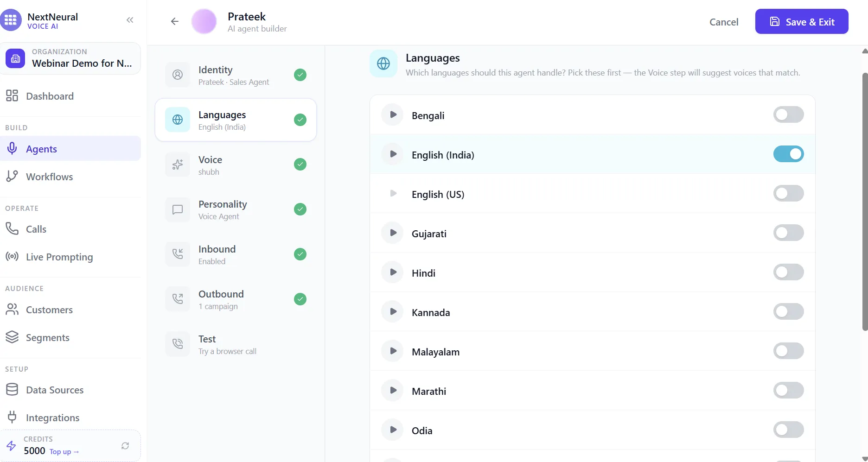Open Workflows section
The image size is (868, 462).
click(x=70, y=177)
